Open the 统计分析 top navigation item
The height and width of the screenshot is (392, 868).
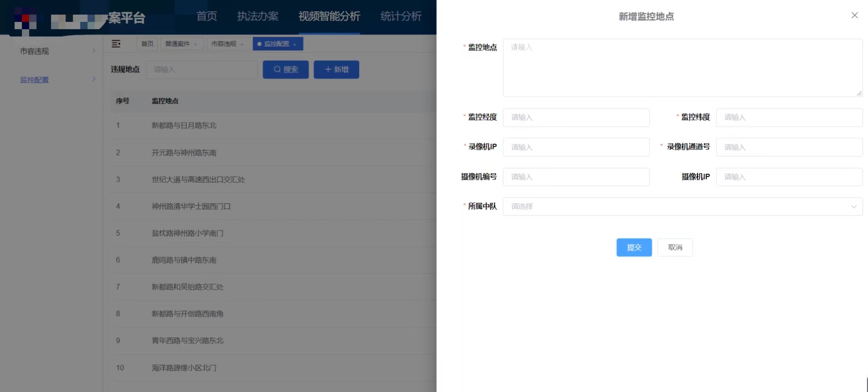pos(401,16)
